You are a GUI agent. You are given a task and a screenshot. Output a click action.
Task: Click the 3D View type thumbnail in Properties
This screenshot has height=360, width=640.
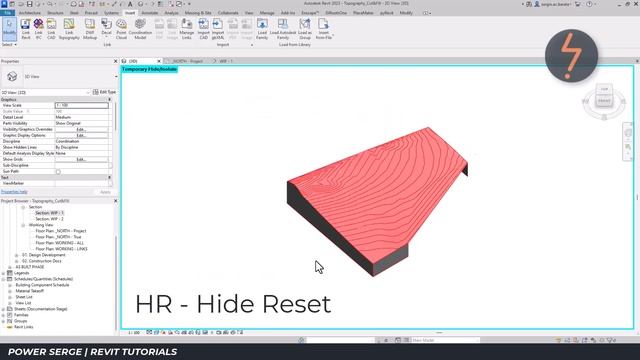pyautogui.click(x=12, y=76)
